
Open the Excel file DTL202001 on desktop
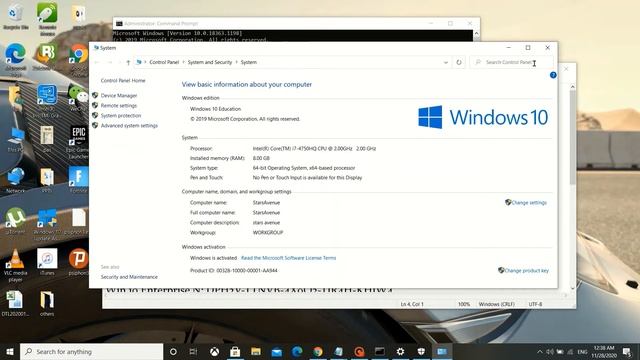click(x=16, y=303)
